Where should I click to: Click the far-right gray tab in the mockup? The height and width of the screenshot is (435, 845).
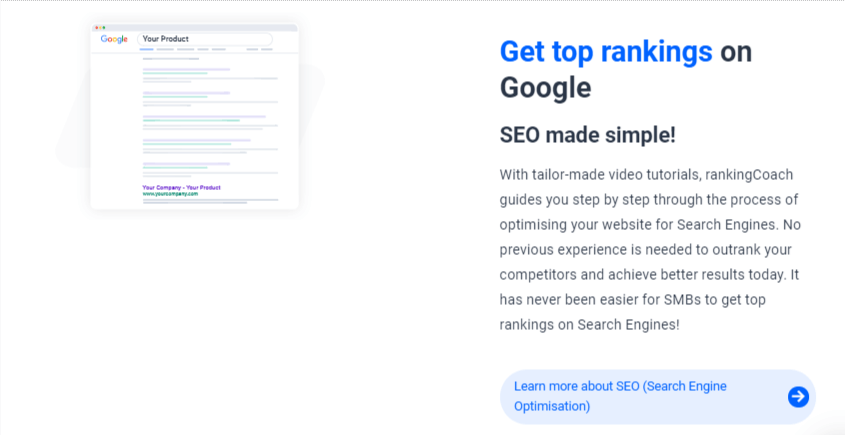[x=267, y=49]
